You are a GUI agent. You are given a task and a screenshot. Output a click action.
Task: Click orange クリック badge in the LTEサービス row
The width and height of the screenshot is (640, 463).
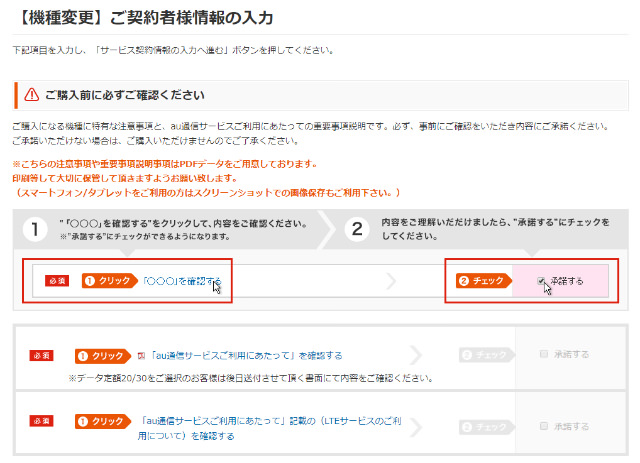click(x=103, y=421)
